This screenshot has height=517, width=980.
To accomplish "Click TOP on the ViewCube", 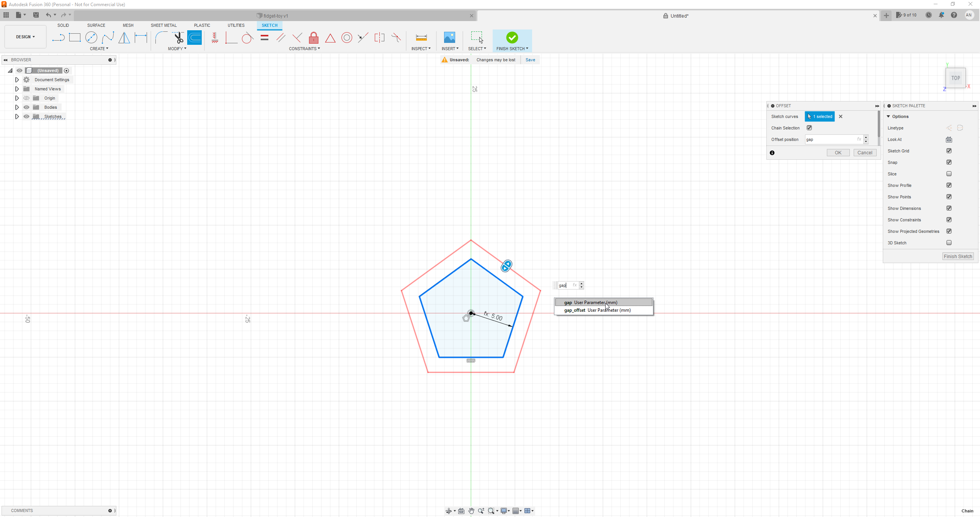I will [955, 78].
